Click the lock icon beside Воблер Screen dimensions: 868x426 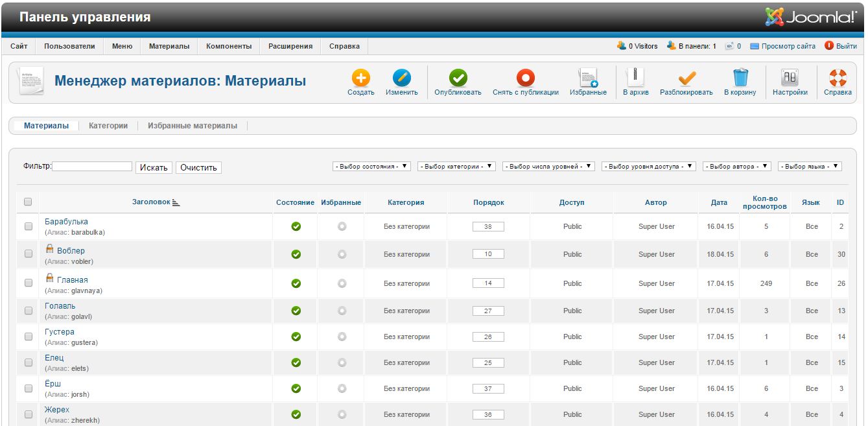pos(49,249)
